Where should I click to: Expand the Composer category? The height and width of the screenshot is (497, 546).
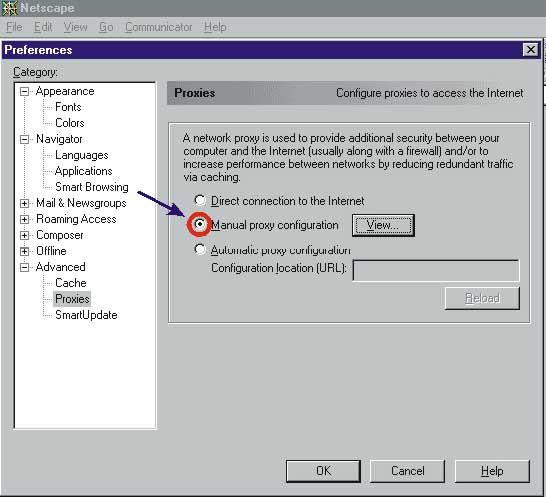pos(24,235)
